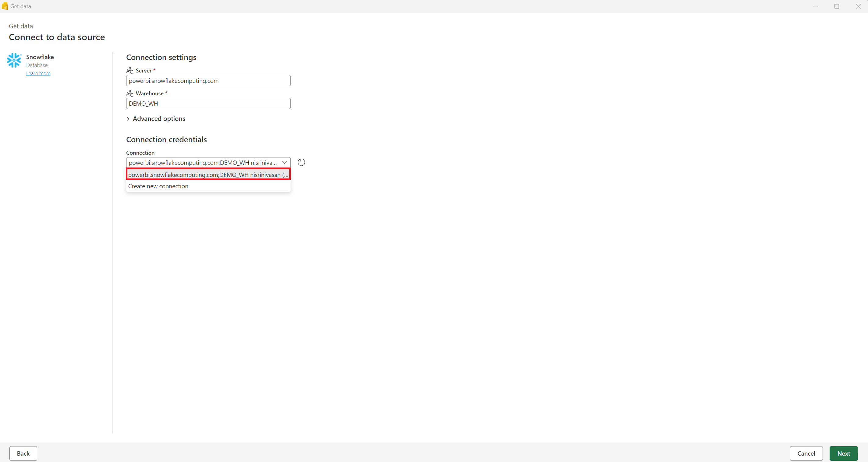The width and height of the screenshot is (868, 462).
Task: Click the minimize window button
Action: [x=816, y=6]
